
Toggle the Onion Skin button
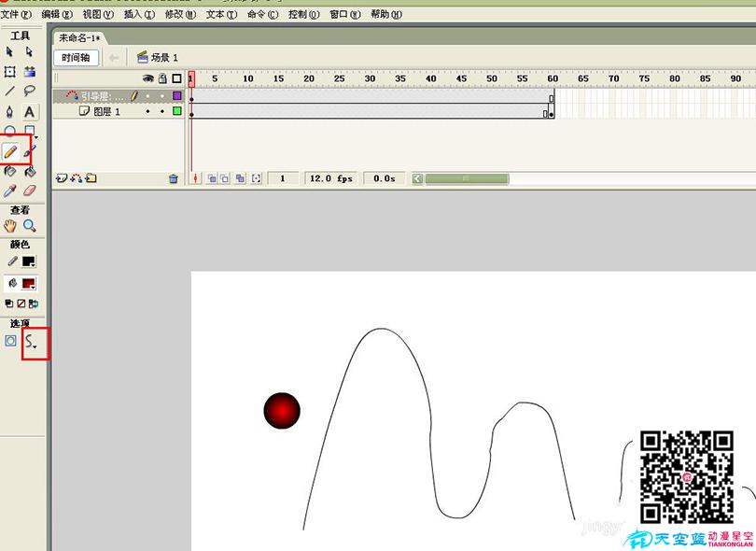[x=212, y=178]
